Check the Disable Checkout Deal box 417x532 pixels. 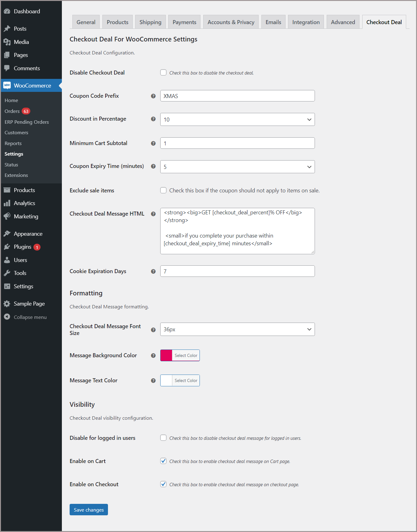click(163, 73)
